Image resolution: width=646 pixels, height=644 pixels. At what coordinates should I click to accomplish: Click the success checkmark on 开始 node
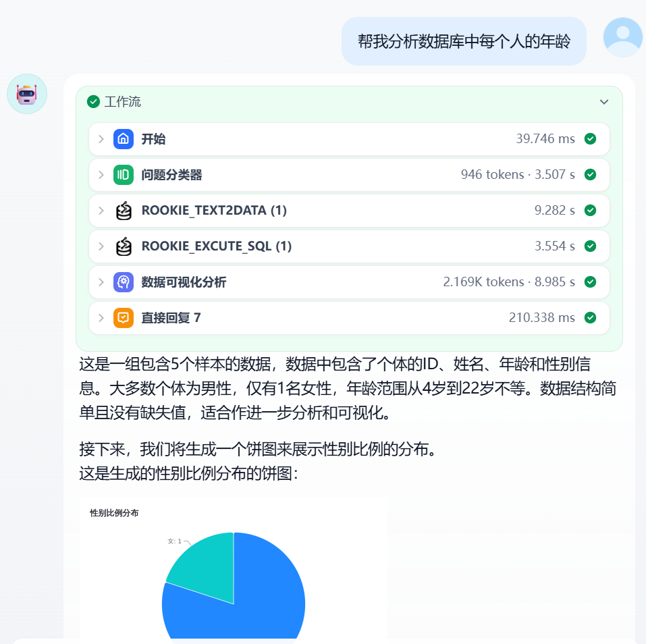(590, 138)
